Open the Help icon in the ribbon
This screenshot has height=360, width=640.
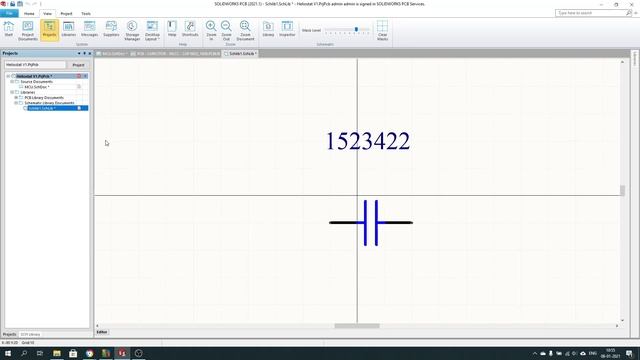pyautogui.click(x=172, y=29)
